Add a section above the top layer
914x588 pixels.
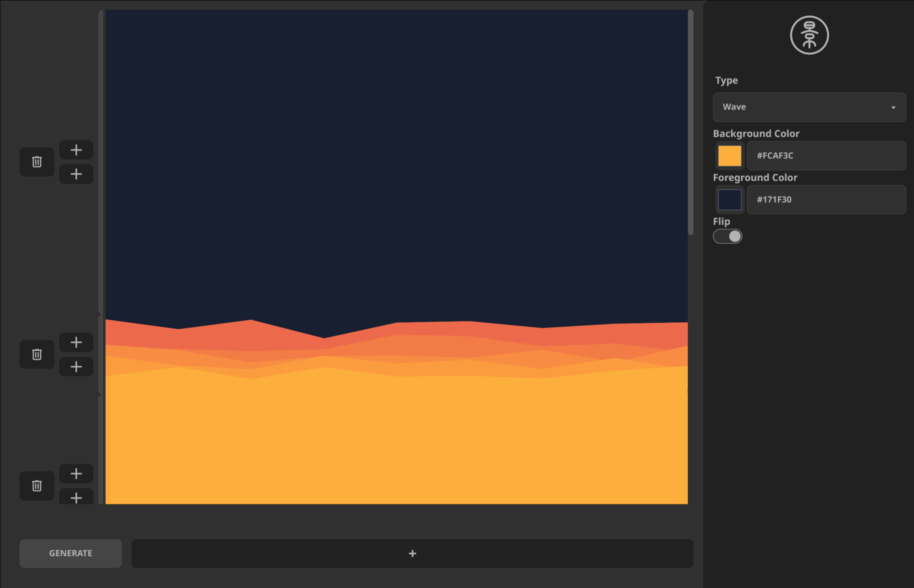(x=76, y=150)
